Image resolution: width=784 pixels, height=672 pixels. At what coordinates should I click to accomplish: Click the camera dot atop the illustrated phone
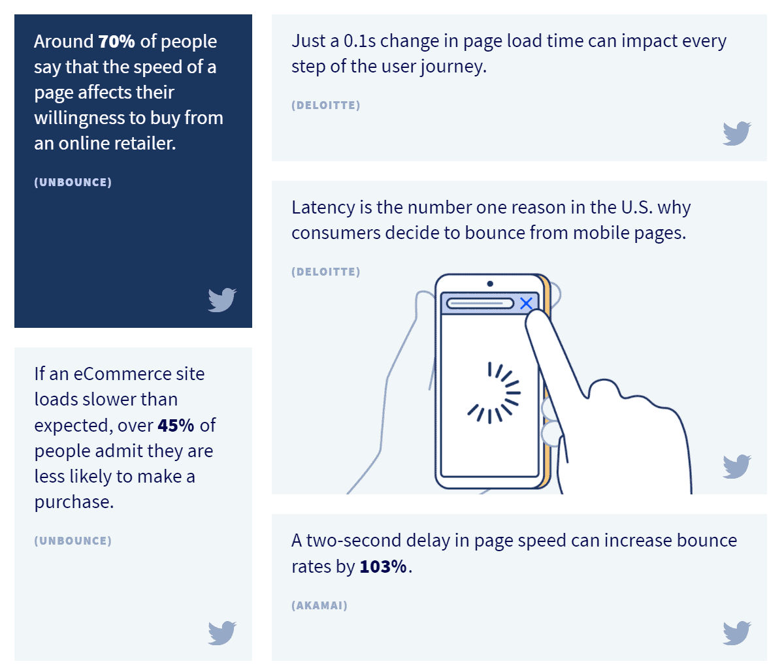coord(490,284)
